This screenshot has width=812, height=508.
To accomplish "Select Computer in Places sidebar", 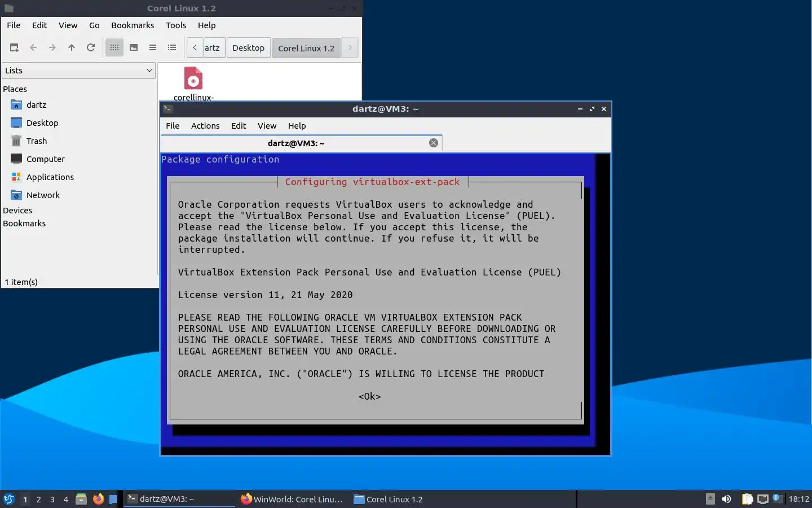I will click(x=46, y=159).
